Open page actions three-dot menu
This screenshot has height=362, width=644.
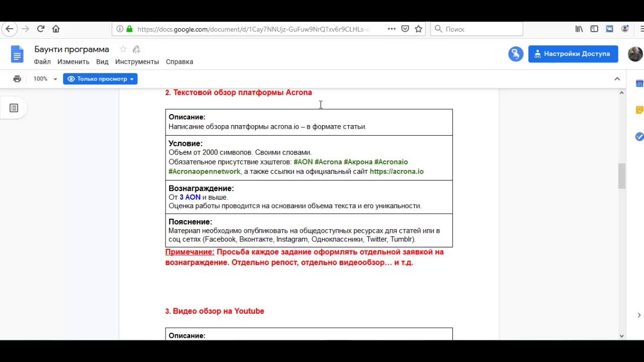391,29
